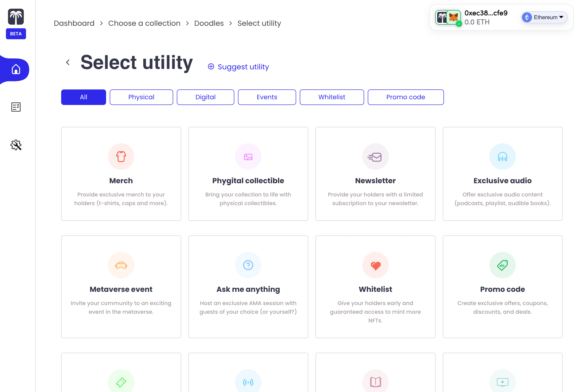This screenshot has height=392, width=574.
Task: Select the Newsletter utility card
Action: pyautogui.click(x=376, y=174)
